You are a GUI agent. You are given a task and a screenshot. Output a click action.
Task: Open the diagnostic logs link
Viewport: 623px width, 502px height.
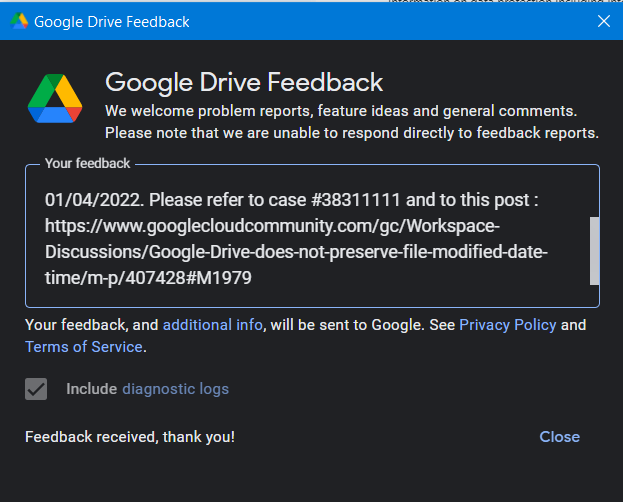coord(176,389)
